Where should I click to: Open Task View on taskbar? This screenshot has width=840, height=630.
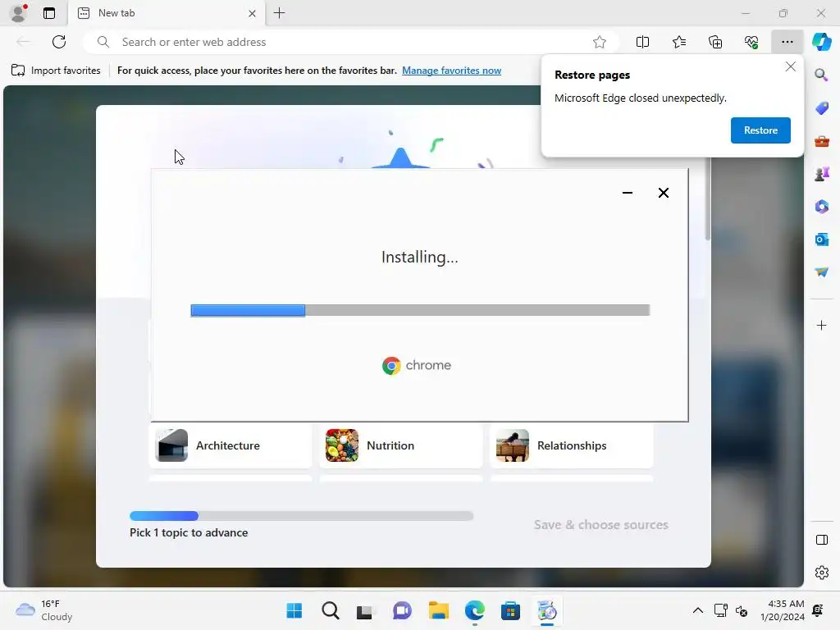coord(365,610)
